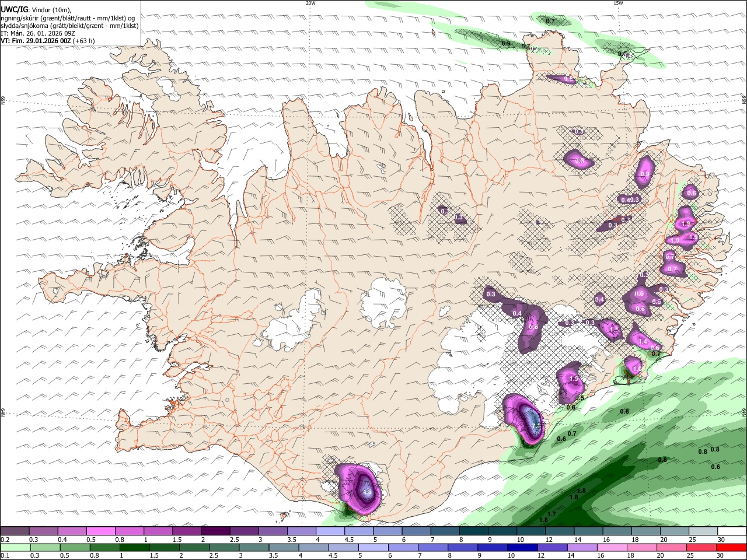Click the '(+63 h)' forecast offset text
This screenshot has width=747, height=560.
tap(84, 41)
